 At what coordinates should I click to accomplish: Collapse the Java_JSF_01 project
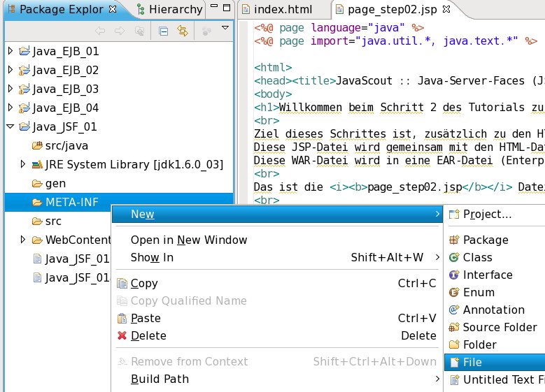(10, 127)
